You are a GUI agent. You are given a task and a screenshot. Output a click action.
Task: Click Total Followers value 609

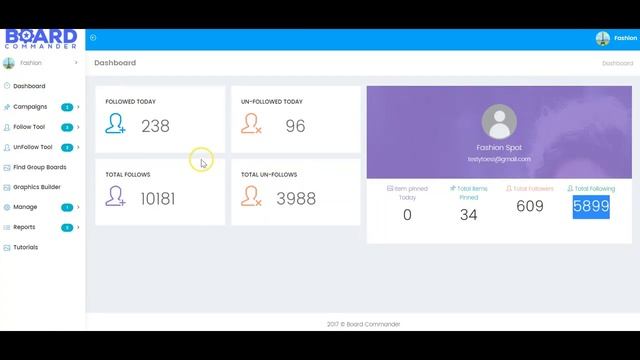pyautogui.click(x=530, y=206)
